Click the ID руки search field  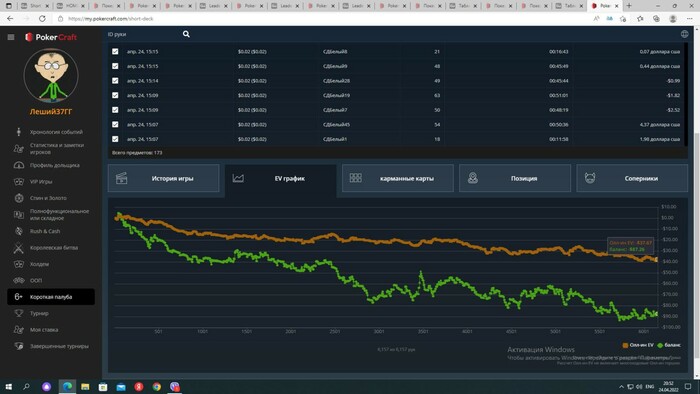(143, 34)
